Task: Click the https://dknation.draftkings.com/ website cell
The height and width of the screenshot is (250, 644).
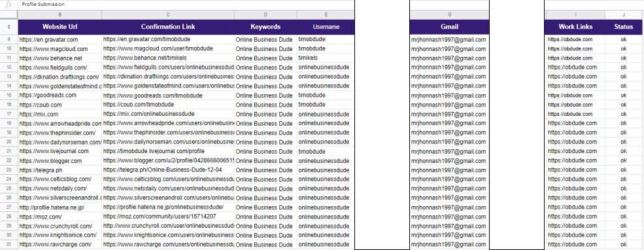Action: 60,77
